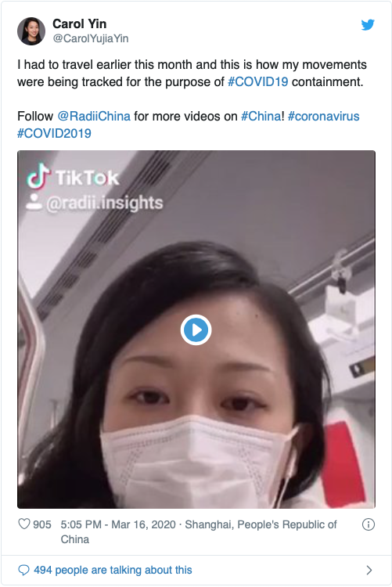
Task: Click the Carol Yin display name
Action: 79,24
